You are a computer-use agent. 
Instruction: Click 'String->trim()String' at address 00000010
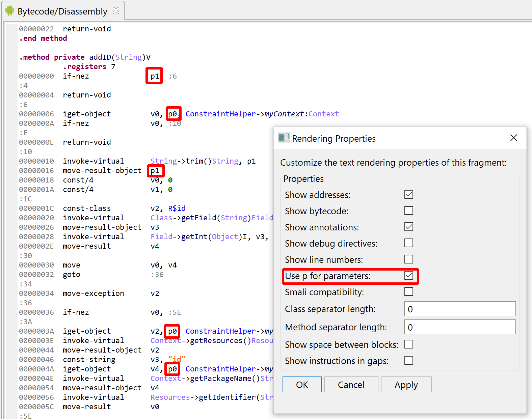pyautogui.click(x=195, y=161)
